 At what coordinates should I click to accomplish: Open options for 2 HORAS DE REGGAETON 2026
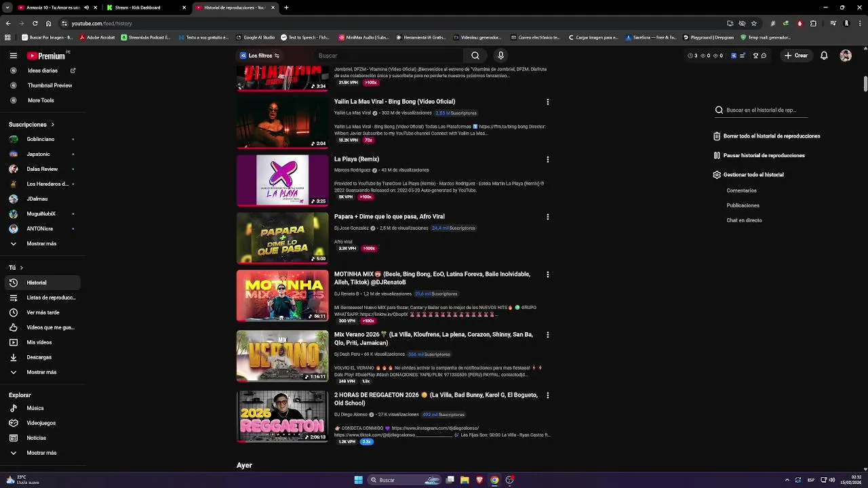pos(547,395)
